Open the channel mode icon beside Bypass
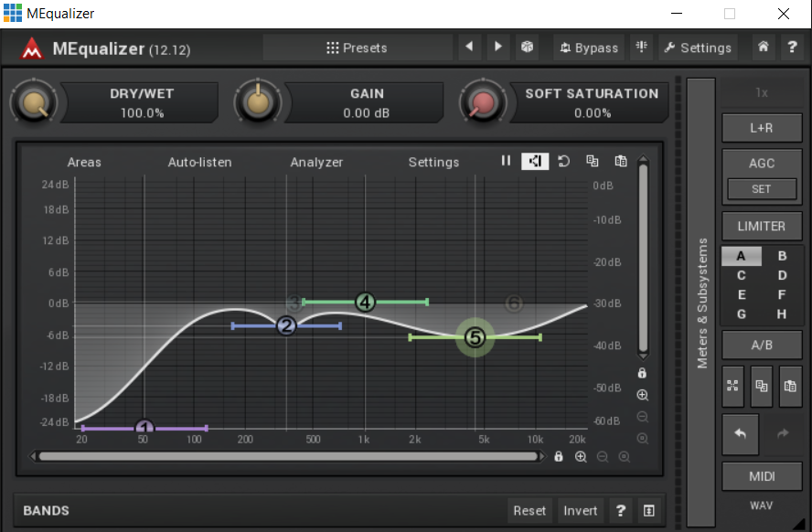Viewport: 812px width, 532px height. click(x=642, y=48)
